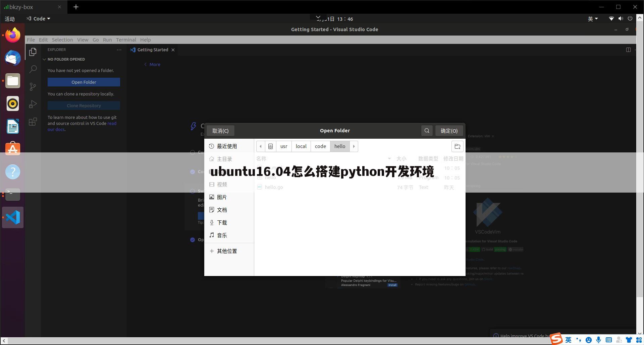Screen dimensions: 644x345
Task: Open Ubuntu Software from the dock
Action: click(x=13, y=149)
